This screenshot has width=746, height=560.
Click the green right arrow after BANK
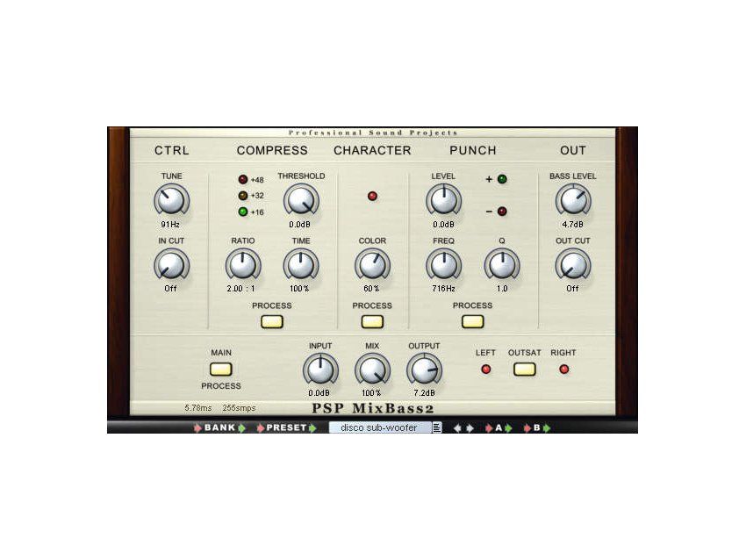coord(241,427)
